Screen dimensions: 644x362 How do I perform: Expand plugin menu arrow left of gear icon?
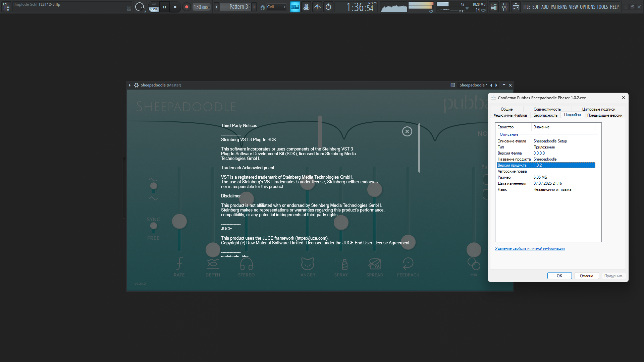pos(129,85)
